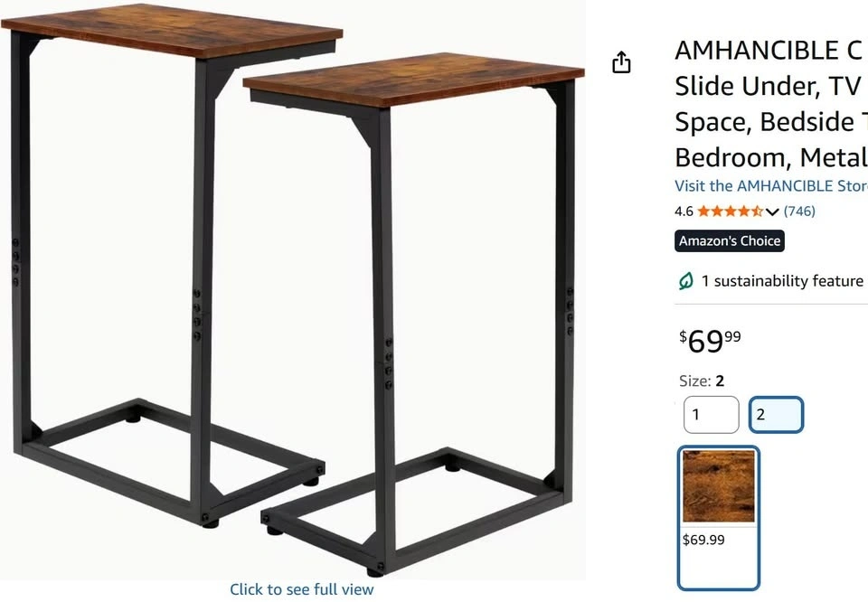The image size is (868, 602).
Task: Click the 'Click to see full view' link
Action: coord(301,589)
